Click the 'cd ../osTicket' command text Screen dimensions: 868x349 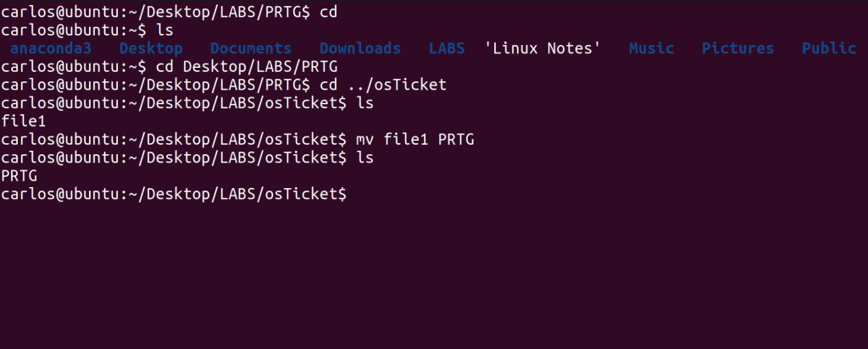coord(382,85)
